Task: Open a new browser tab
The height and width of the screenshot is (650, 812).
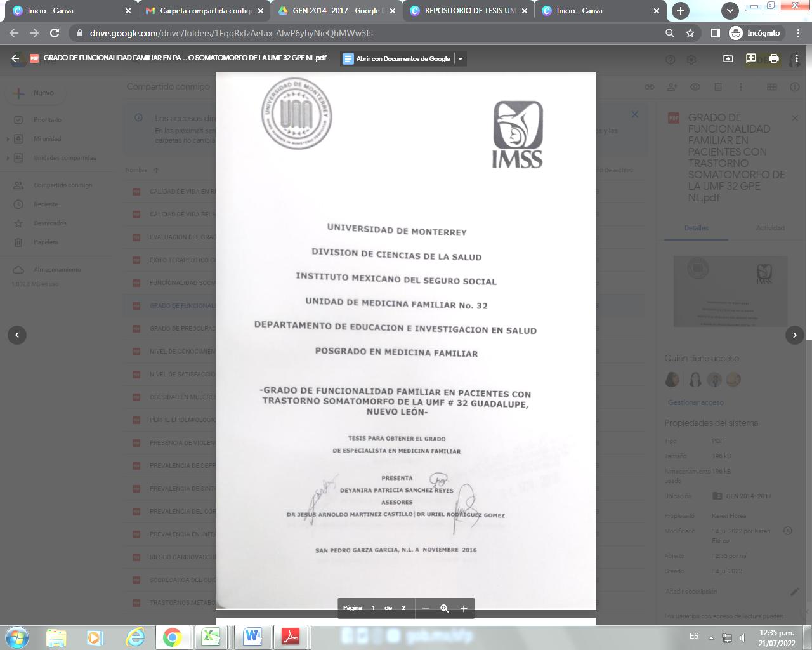Action: coord(681,11)
